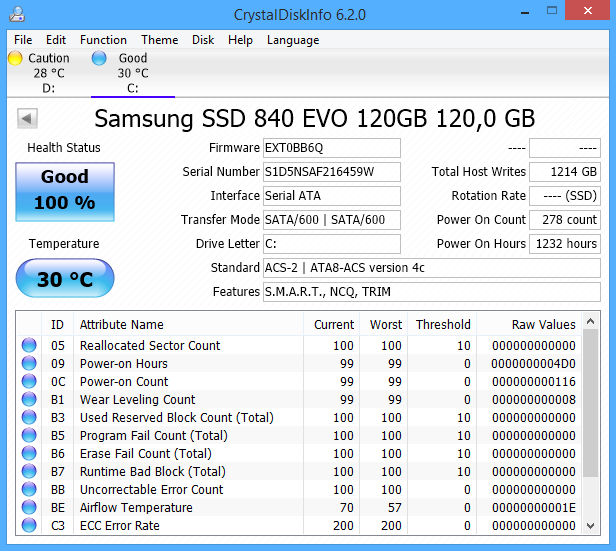Click status circle of Erase Fail Count row
This screenshot has height=551, width=616.
(29, 453)
